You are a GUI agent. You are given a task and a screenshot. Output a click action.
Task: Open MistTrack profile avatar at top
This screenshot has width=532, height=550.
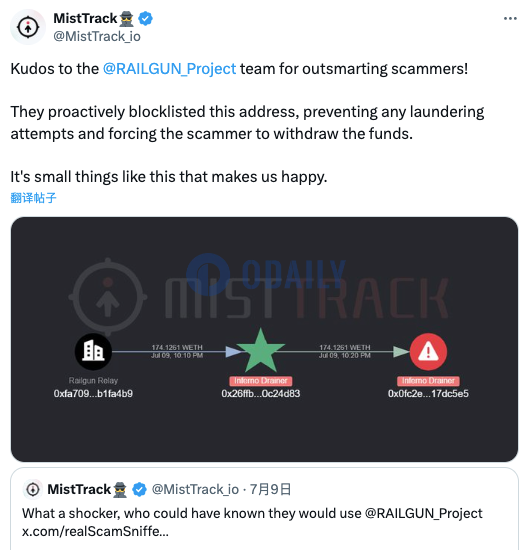click(x=28, y=27)
